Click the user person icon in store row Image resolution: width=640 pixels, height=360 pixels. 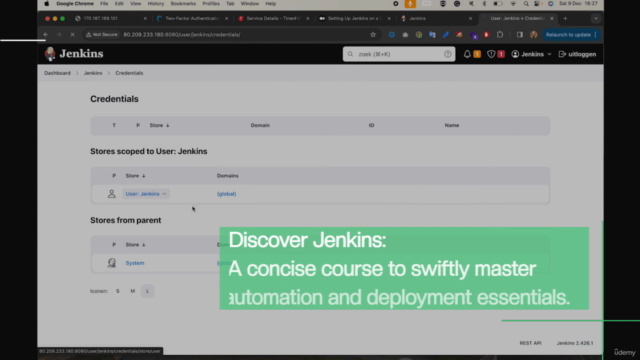coord(111,194)
